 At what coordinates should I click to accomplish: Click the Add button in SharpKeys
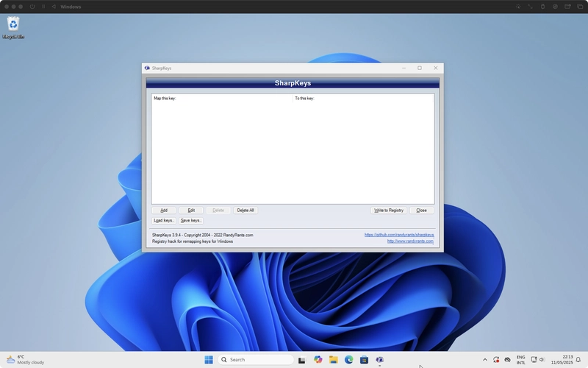[x=164, y=210]
